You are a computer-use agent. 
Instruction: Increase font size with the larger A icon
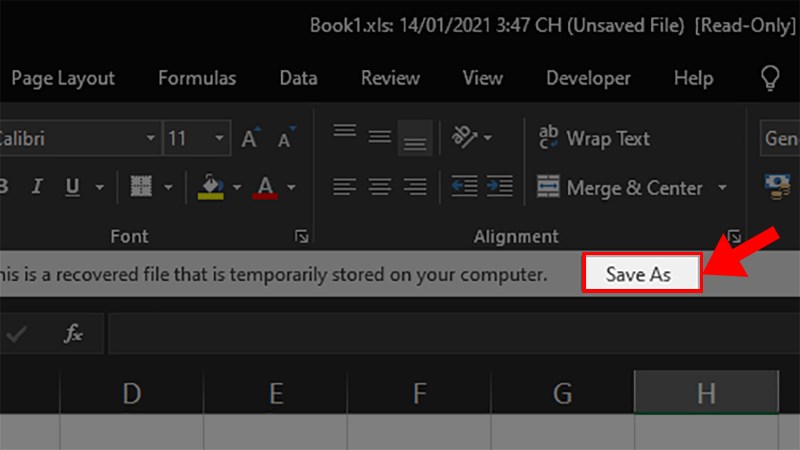click(251, 139)
